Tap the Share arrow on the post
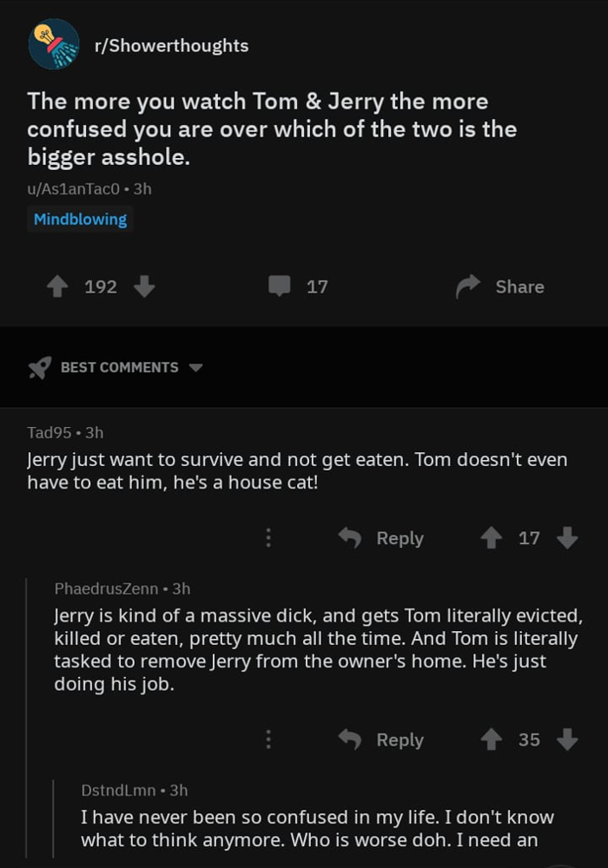 tap(468, 286)
